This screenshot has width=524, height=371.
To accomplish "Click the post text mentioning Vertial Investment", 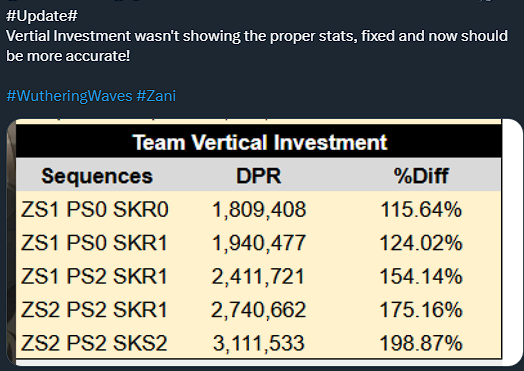I will (x=257, y=46).
